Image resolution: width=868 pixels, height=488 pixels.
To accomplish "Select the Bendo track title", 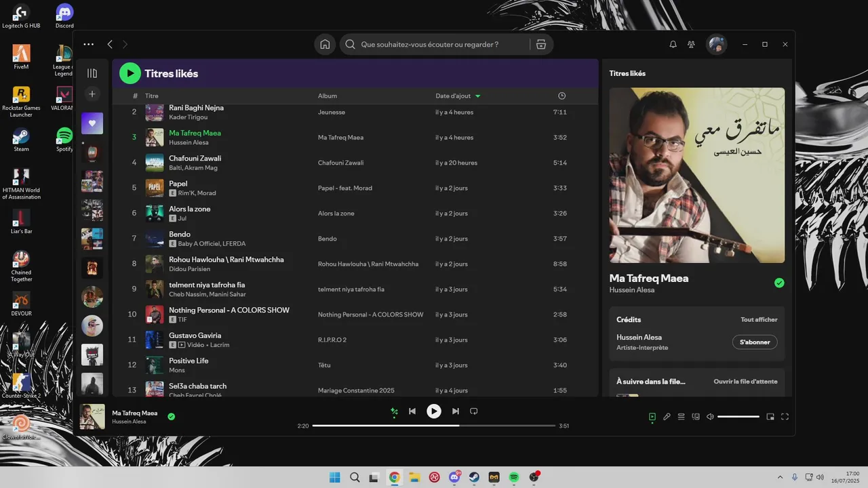I will tap(180, 235).
